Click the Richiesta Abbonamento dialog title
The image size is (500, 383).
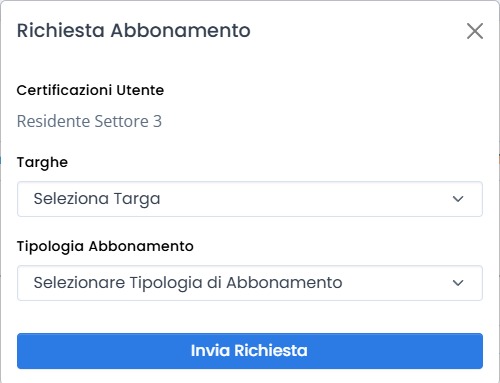(x=134, y=30)
